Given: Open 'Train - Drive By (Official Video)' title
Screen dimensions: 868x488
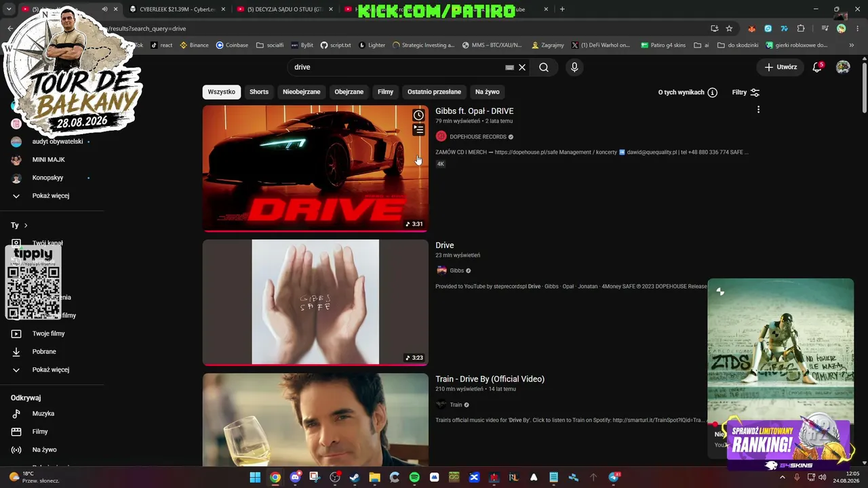Looking at the screenshot, I should (x=490, y=379).
